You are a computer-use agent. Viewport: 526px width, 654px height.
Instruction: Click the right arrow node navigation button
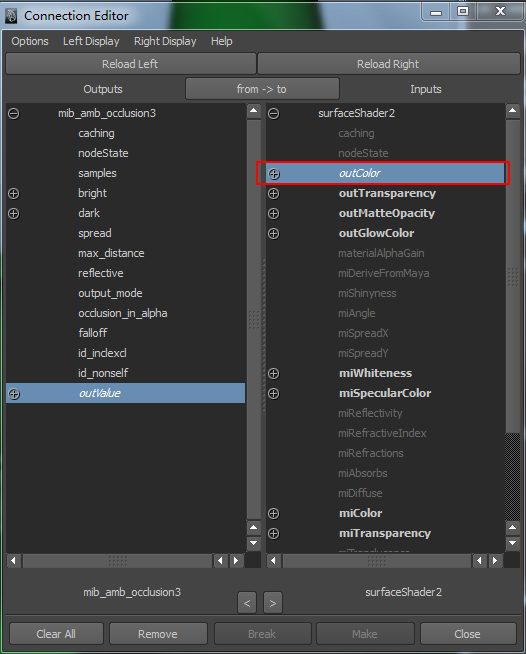tap(273, 603)
